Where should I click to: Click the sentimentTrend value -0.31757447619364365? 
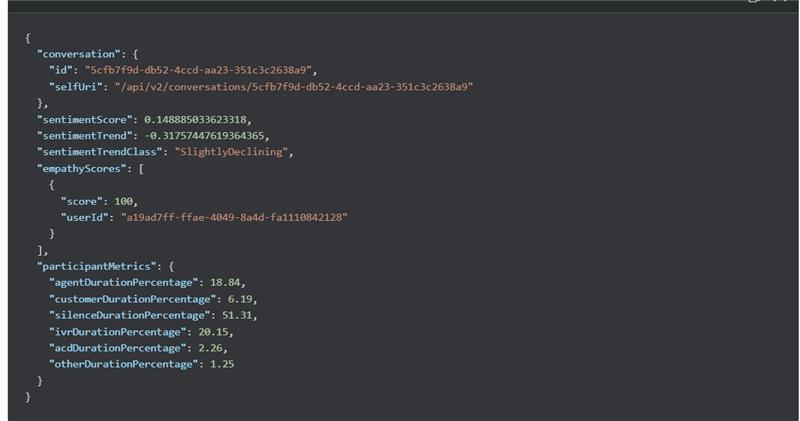click(205, 135)
